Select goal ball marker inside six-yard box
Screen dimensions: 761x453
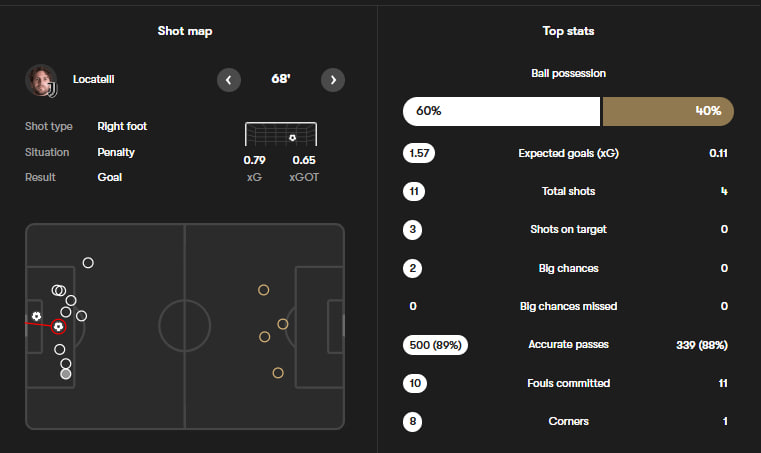[37, 316]
